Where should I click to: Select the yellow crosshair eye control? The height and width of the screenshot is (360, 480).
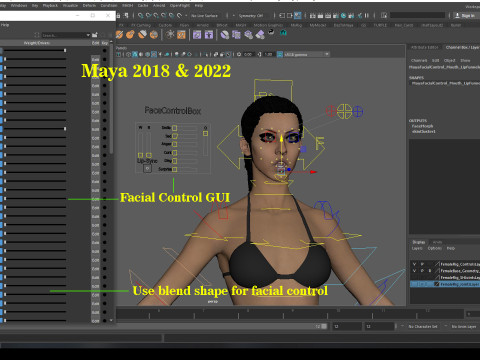click(344, 111)
